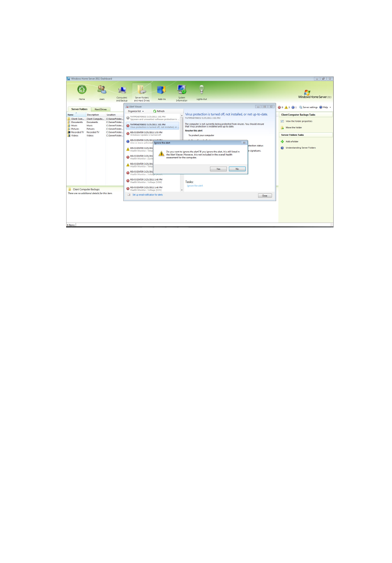
Task: Refresh the Alert Viewer list
Action: (159, 111)
